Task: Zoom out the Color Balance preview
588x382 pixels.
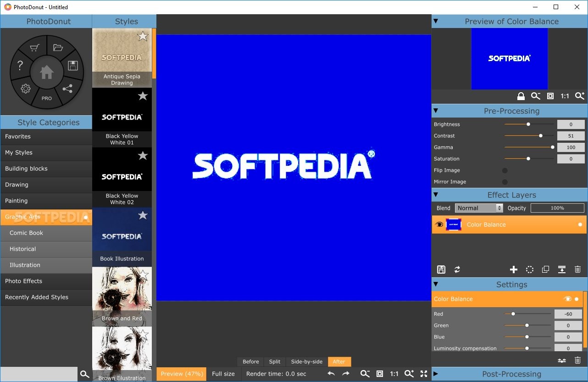Action: (x=536, y=96)
